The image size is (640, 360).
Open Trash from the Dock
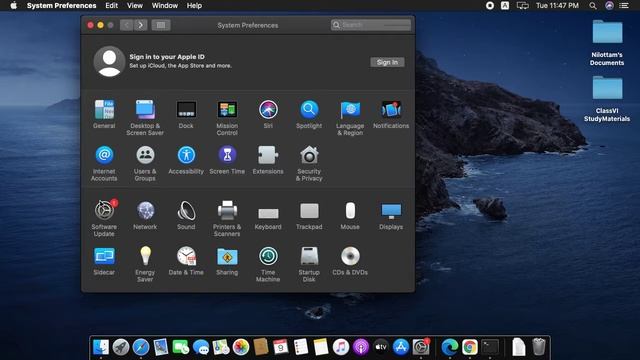click(x=539, y=347)
